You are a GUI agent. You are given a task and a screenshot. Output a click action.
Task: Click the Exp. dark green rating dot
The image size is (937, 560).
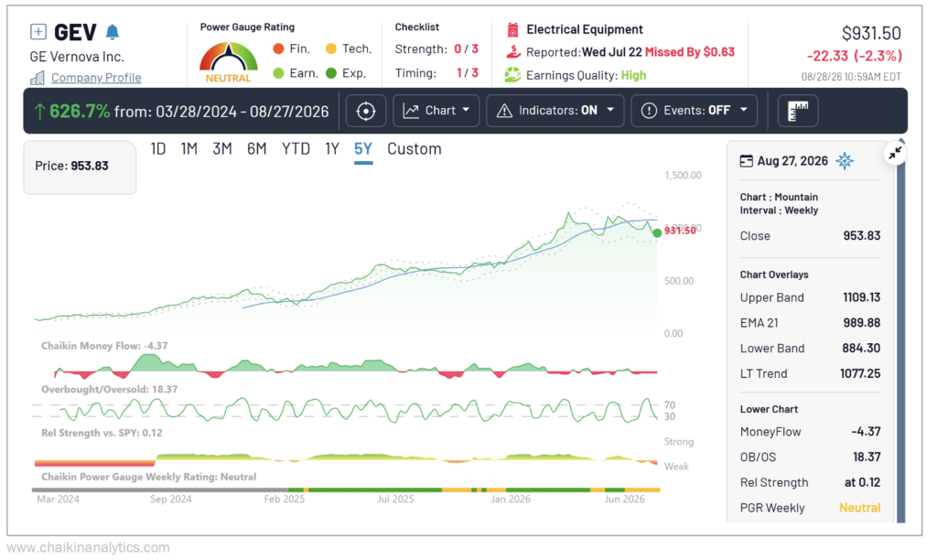pos(331,73)
